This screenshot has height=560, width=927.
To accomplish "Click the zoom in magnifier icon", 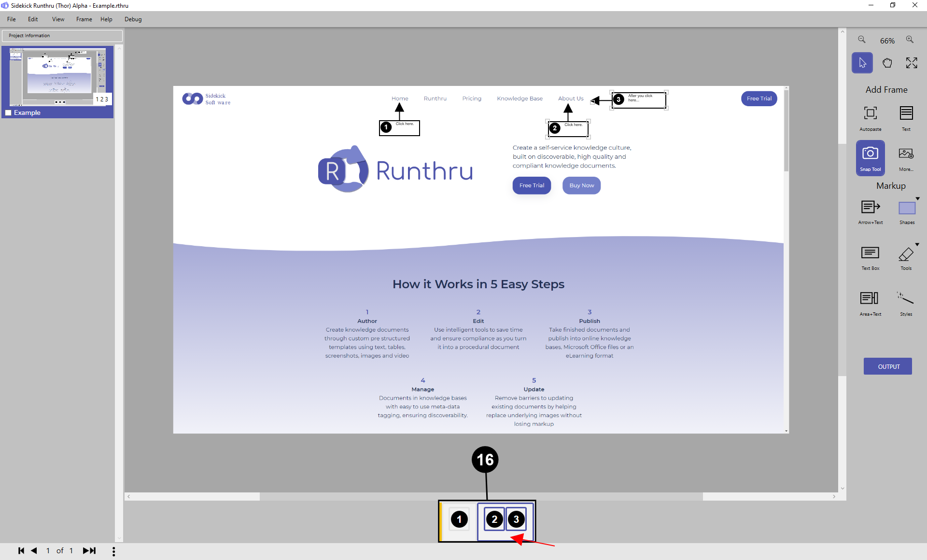I will click(x=910, y=40).
